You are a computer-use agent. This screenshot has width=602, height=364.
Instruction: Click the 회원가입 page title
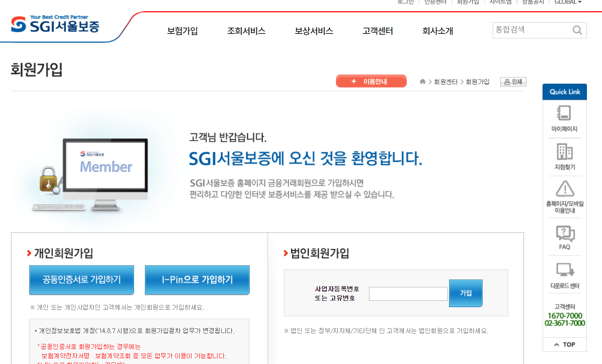point(36,69)
